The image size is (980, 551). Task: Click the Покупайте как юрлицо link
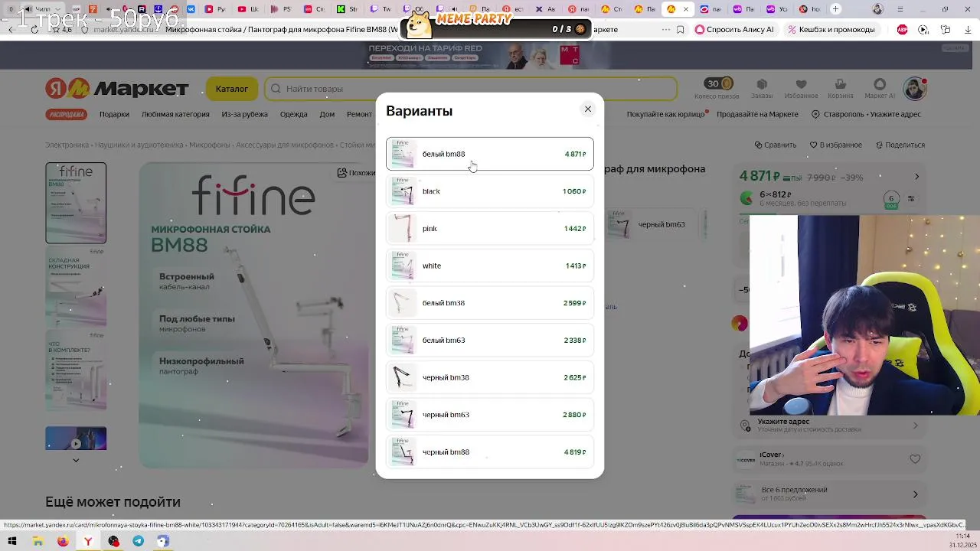point(665,114)
